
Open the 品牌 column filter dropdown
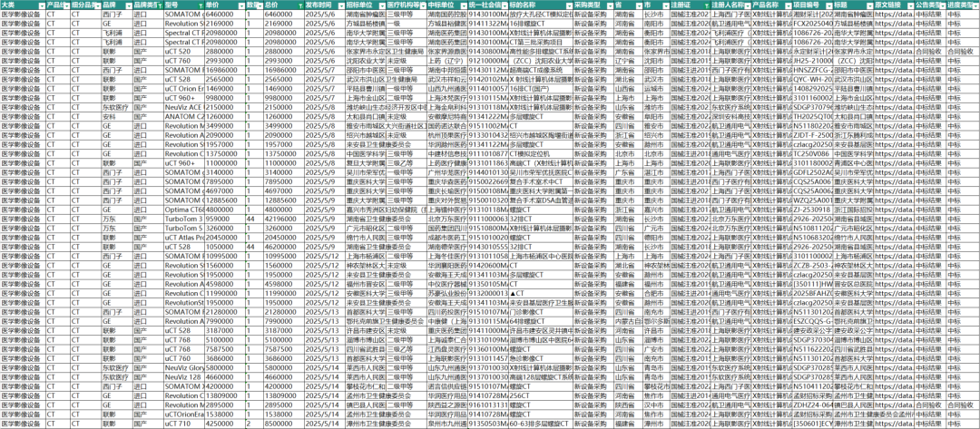click(x=128, y=5)
